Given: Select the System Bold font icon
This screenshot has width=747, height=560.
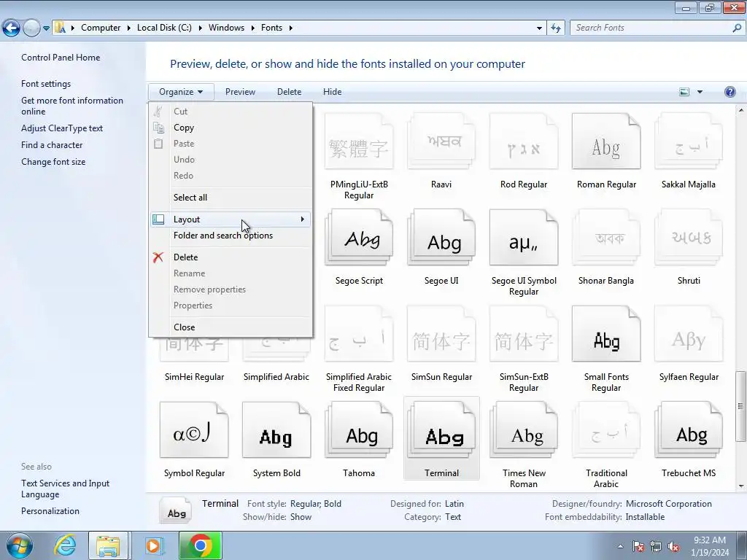Looking at the screenshot, I should point(276,430).
